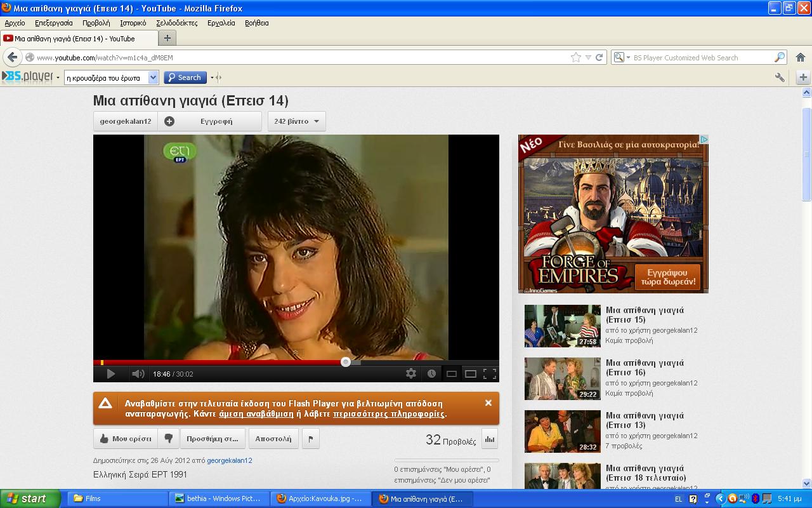Toggle the dislike thumbs-down button

click(x=168, y=439)
